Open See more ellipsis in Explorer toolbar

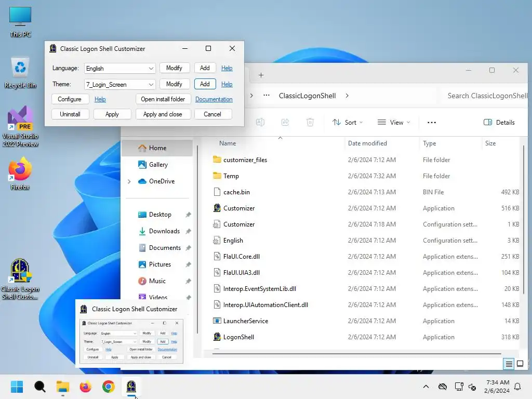432,123
